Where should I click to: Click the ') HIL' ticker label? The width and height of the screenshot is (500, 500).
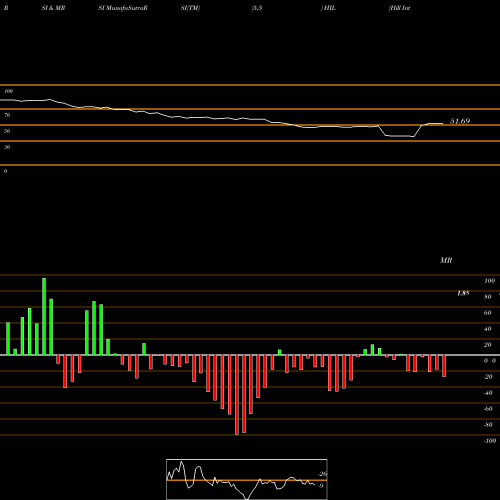[x=328, y=8]
